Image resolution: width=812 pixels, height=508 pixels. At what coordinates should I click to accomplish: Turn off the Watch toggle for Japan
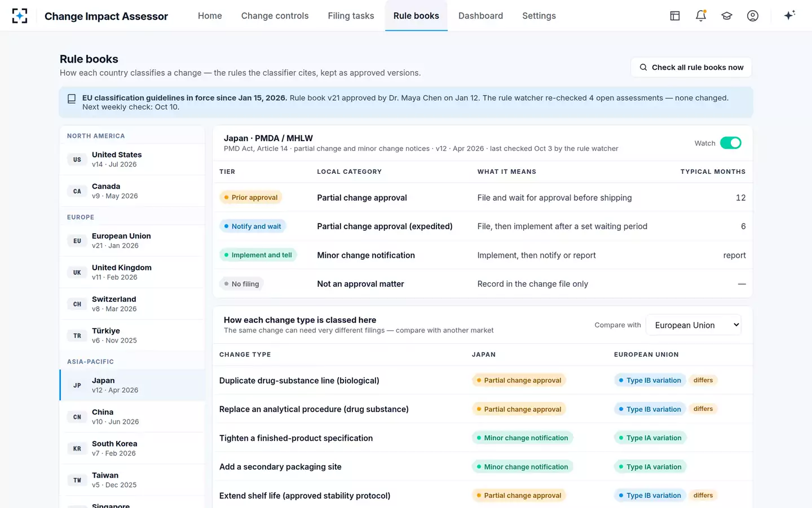point(731,143)
